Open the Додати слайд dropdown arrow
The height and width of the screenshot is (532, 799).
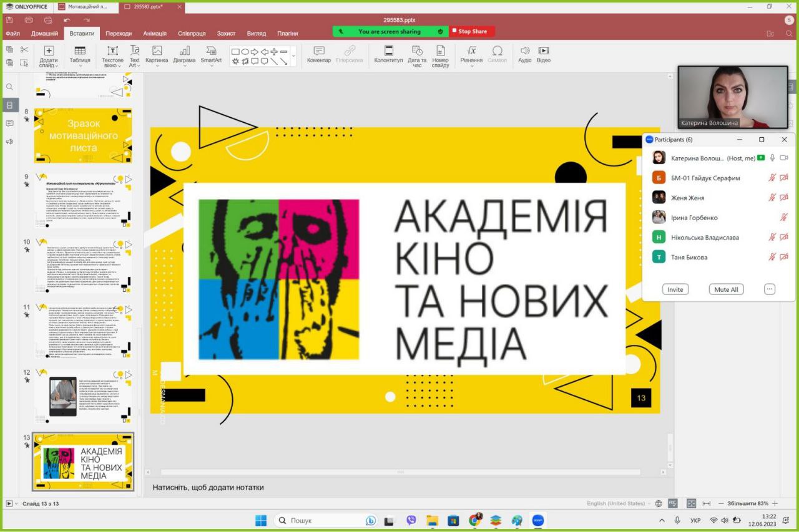tap(56, 65)
